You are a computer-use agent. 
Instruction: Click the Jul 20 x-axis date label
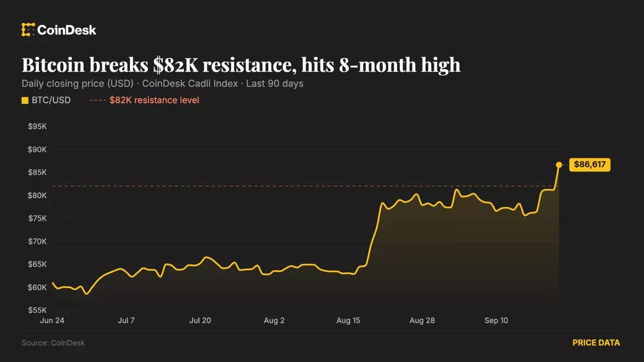point(200,321)
